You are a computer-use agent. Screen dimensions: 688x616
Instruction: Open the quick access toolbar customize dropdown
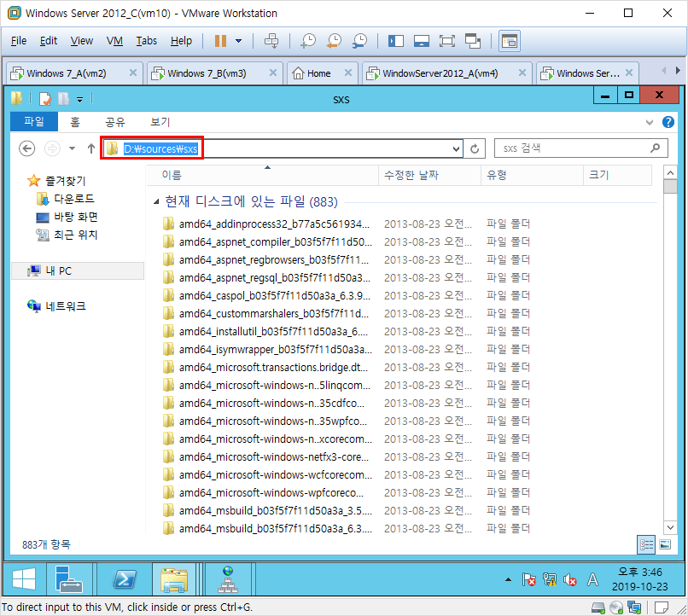79,100
